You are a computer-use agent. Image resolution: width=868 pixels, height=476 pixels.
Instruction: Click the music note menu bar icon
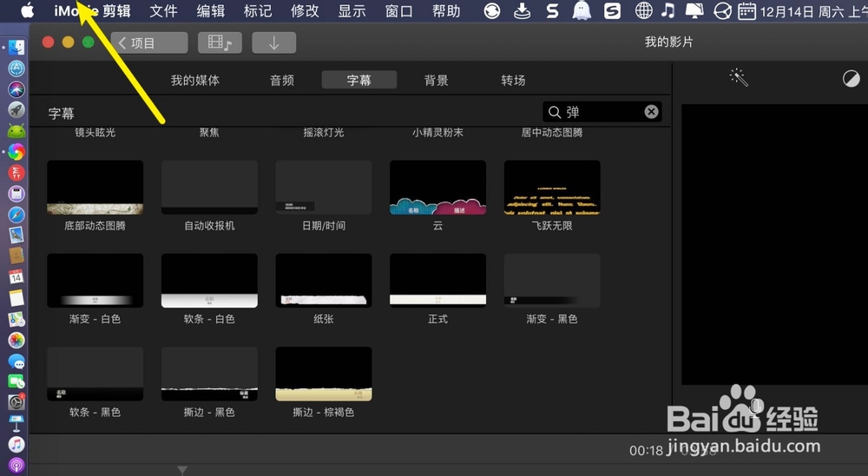pos(668,10)
